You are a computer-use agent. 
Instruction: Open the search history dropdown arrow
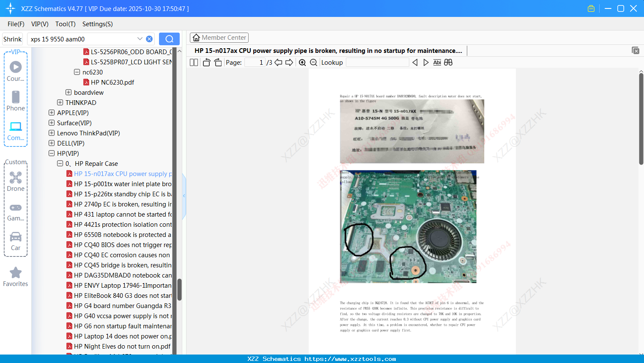(140, 39)
